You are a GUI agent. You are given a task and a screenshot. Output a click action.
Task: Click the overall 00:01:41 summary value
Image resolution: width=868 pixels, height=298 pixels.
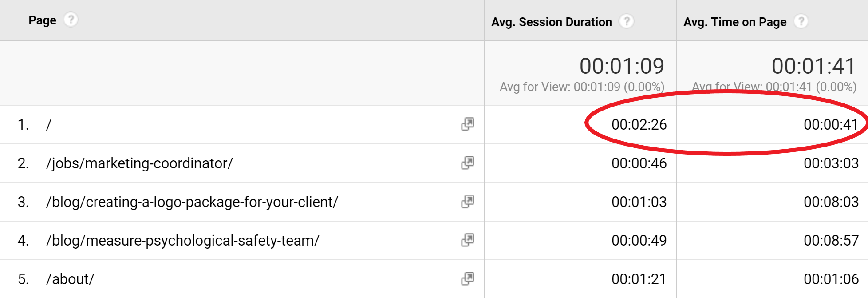(814, 65)
